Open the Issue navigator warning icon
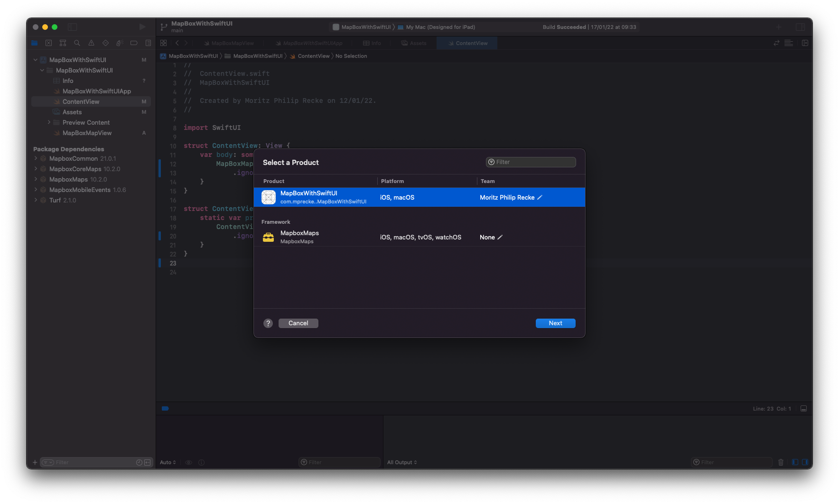The width and height of the screenshot is (839, 504). click(x=91, y=43)
